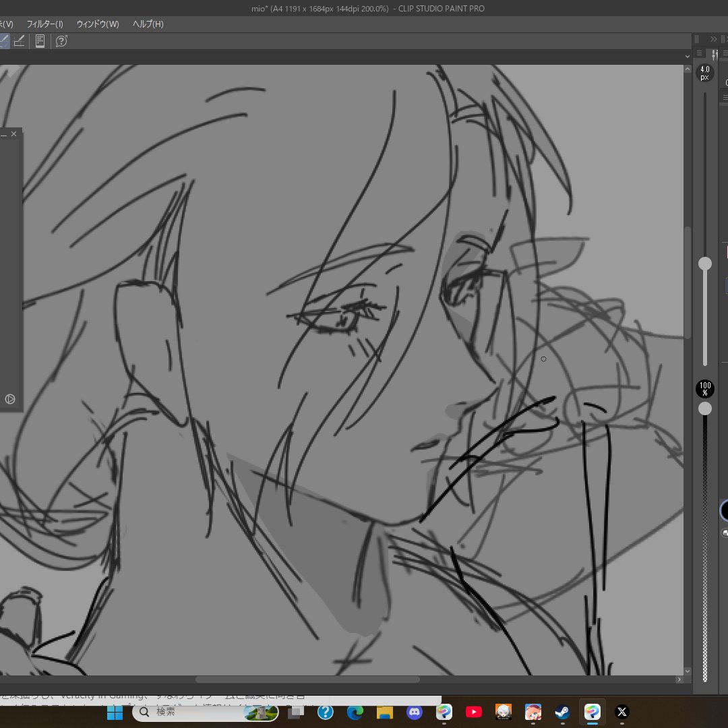
Task: Minimize the floating palette on the left
Action: click(x=3, y=135)
